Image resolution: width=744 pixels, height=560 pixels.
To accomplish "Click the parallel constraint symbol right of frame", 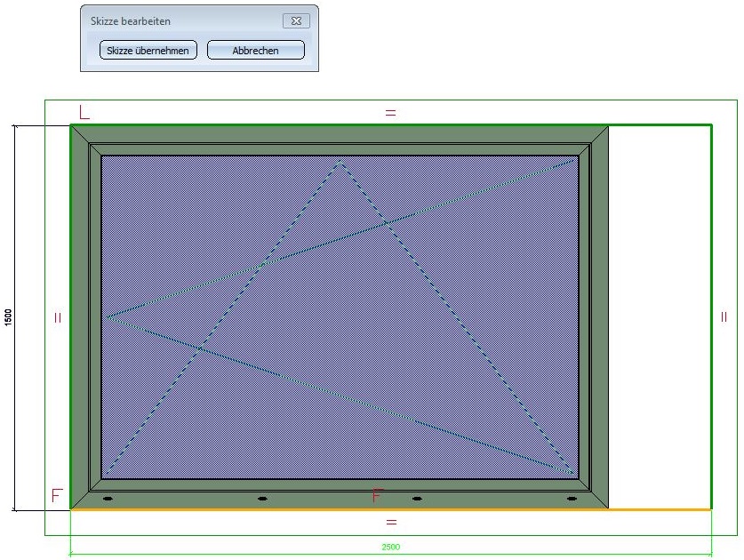I will (x=724, y=317).
